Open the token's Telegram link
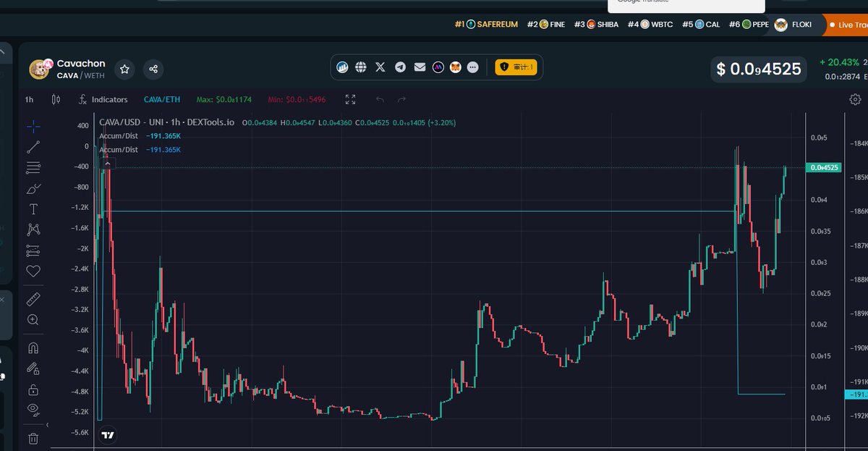 [x=400, y=67]
